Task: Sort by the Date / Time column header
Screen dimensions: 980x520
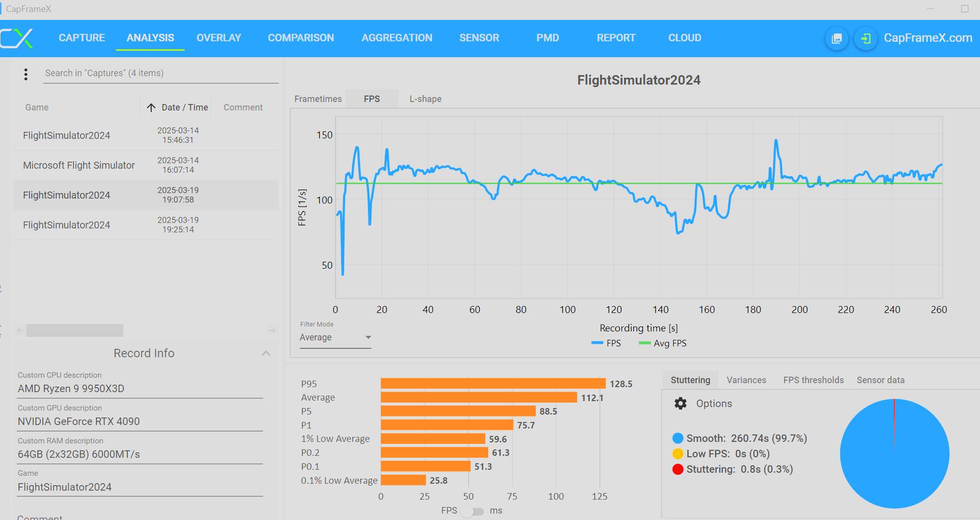Action: point(184,107)
